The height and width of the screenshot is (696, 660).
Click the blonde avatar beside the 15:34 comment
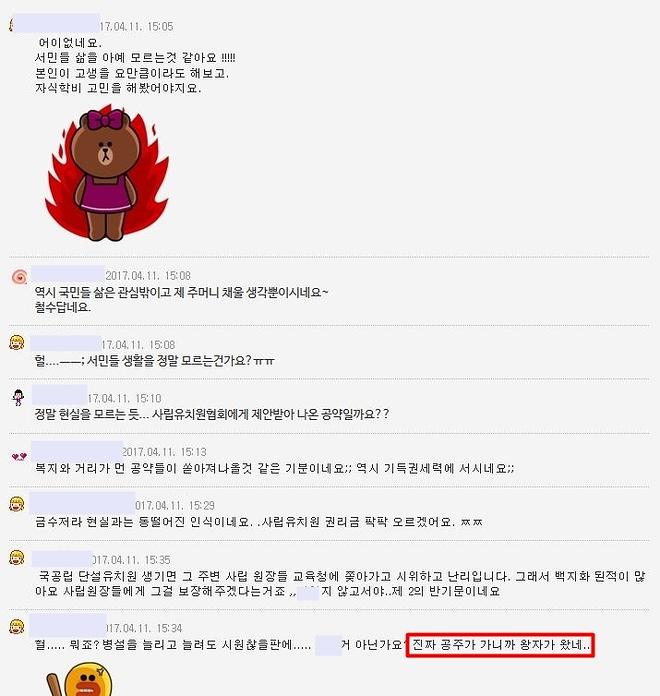click(x=17, y=626)
